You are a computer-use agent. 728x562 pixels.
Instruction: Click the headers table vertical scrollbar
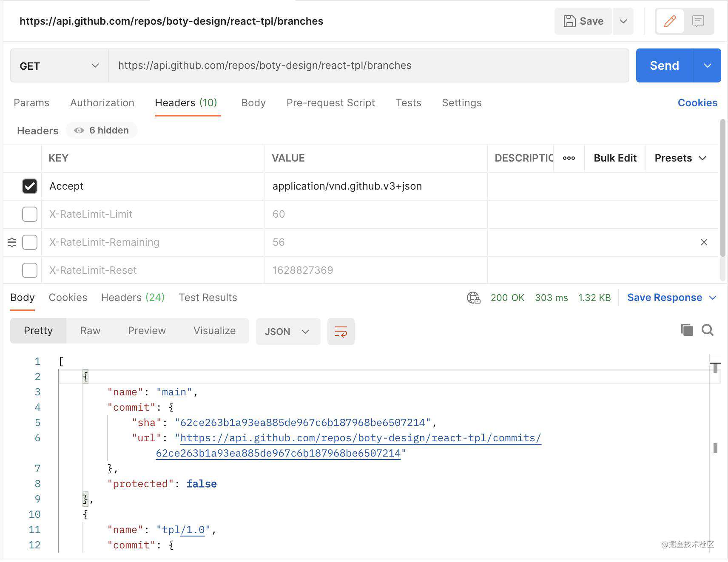click(722, 188)
